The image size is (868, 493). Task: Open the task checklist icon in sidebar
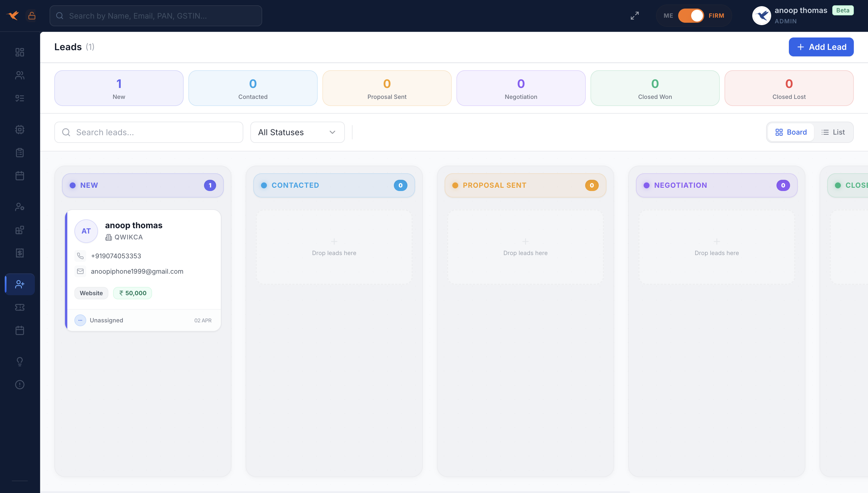[x=20, y=98]
